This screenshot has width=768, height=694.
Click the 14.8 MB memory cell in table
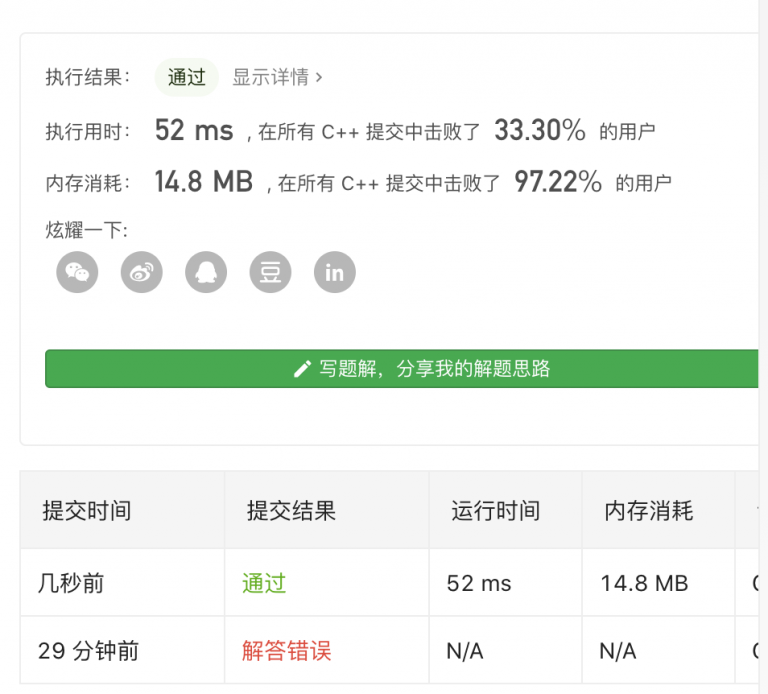[644, 583]
